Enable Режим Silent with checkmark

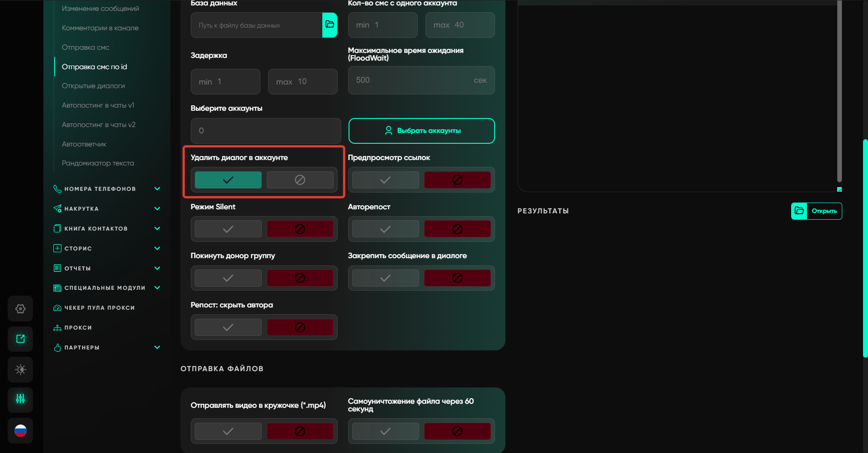point(228,229)
